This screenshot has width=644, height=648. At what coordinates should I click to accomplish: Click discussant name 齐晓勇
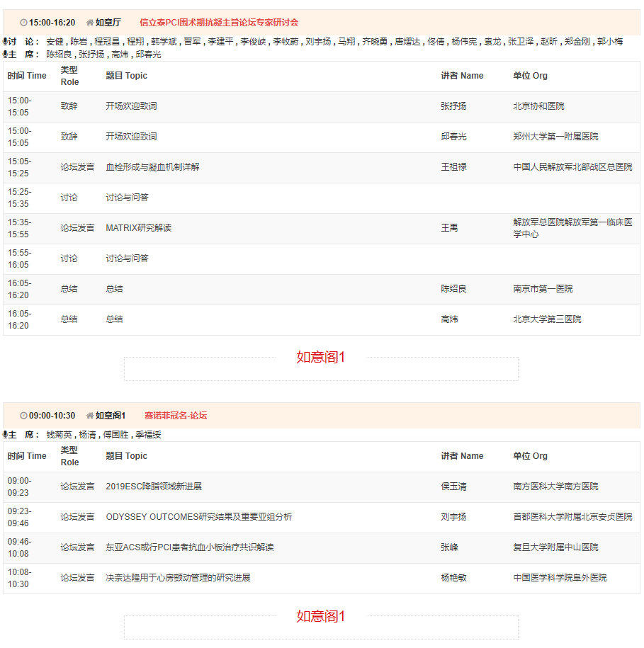(x=375, y=41)
